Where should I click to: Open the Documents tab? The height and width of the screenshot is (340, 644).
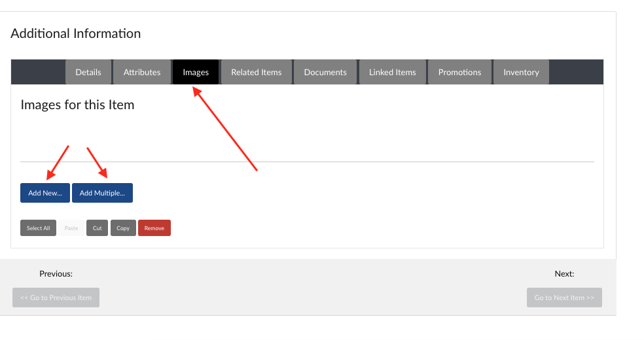325,72
